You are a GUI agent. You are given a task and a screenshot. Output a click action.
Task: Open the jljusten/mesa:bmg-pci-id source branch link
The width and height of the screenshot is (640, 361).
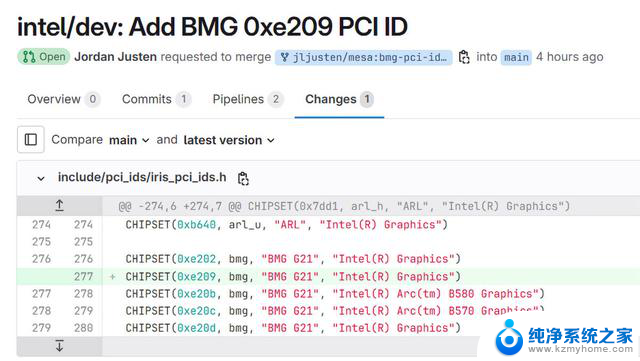click(x=364, y=58)
